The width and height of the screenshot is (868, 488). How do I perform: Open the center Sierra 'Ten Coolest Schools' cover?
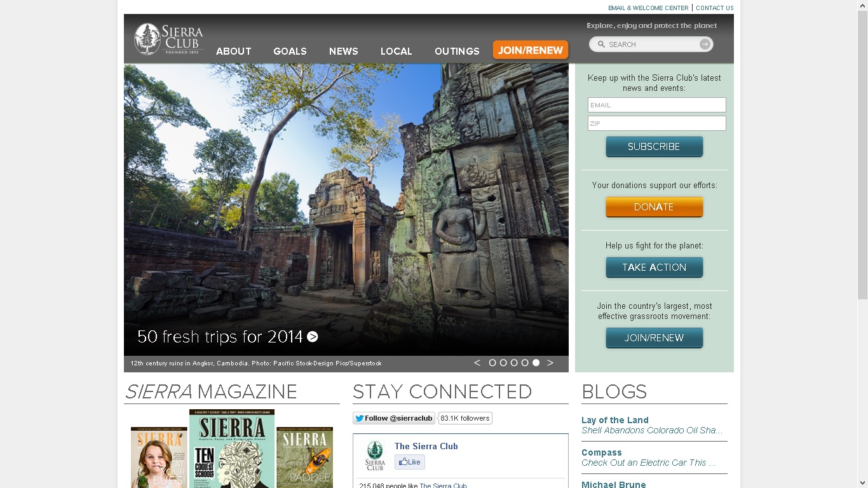pos(232,449)
